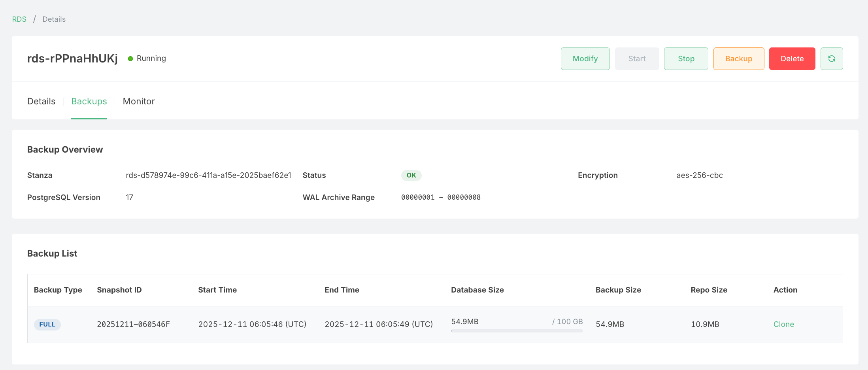
Task: Navigate to RDS via breadcrumb
Action: click(19, 19)
